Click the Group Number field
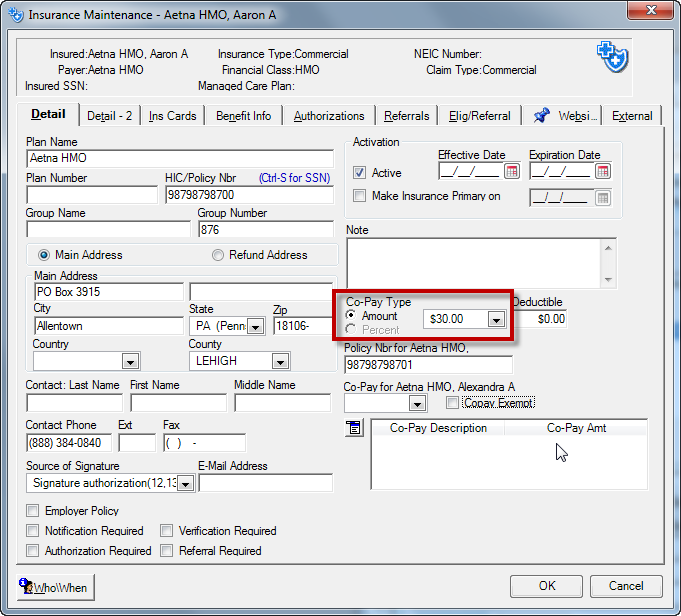The height and width of the screenshot is (616, 681). click(x=266, y=229)
